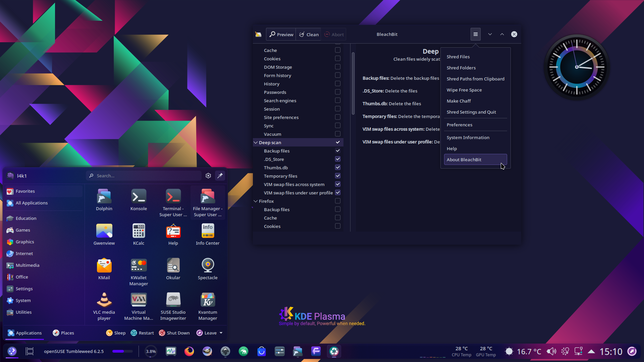Select Shred Files from menu
644x362 pixels.
(475, 57)
